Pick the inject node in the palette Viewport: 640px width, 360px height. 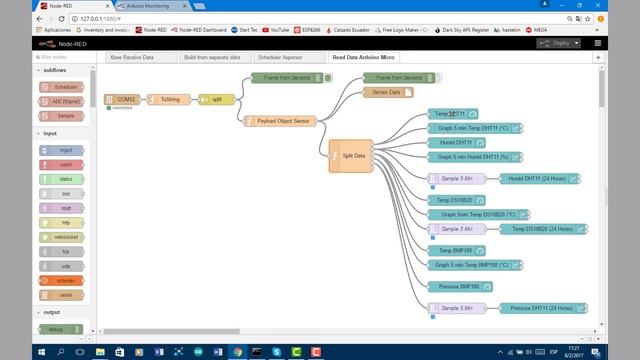point(62,151)
